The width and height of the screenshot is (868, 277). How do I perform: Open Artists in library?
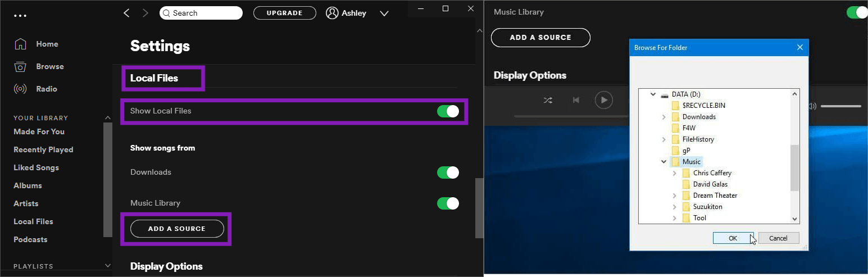pos(26,203)
